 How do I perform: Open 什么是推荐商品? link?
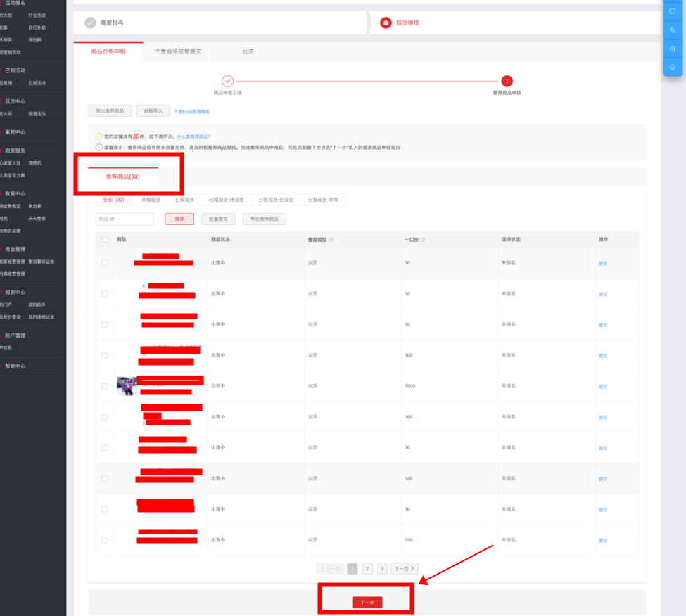click(x=193, y=137)
